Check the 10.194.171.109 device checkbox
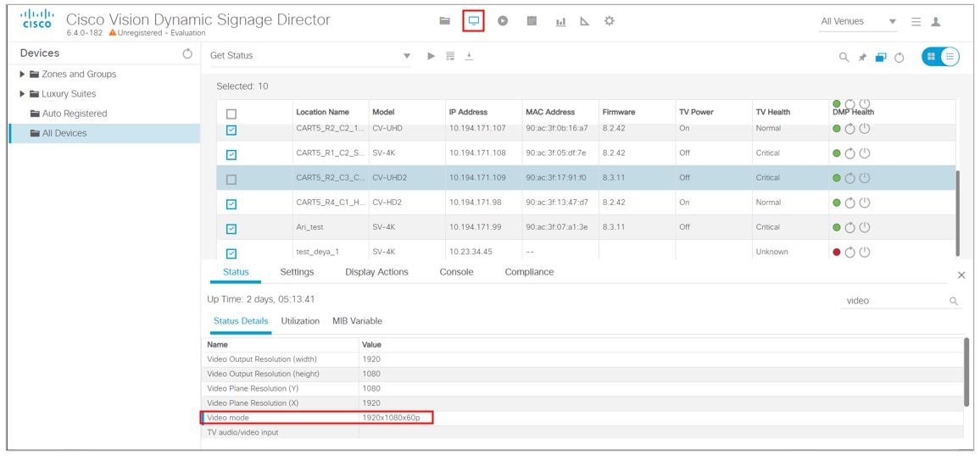The image size is (980, 456). click(x=231, y=180)
